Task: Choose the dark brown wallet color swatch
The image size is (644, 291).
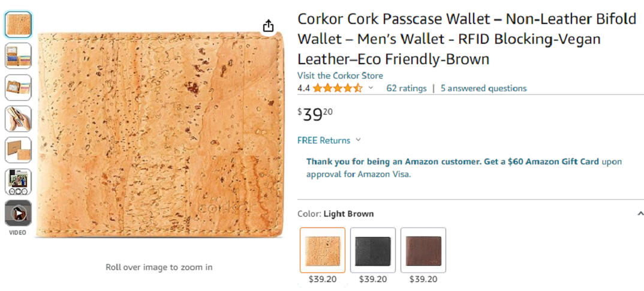Action: (x=423, y=250)
